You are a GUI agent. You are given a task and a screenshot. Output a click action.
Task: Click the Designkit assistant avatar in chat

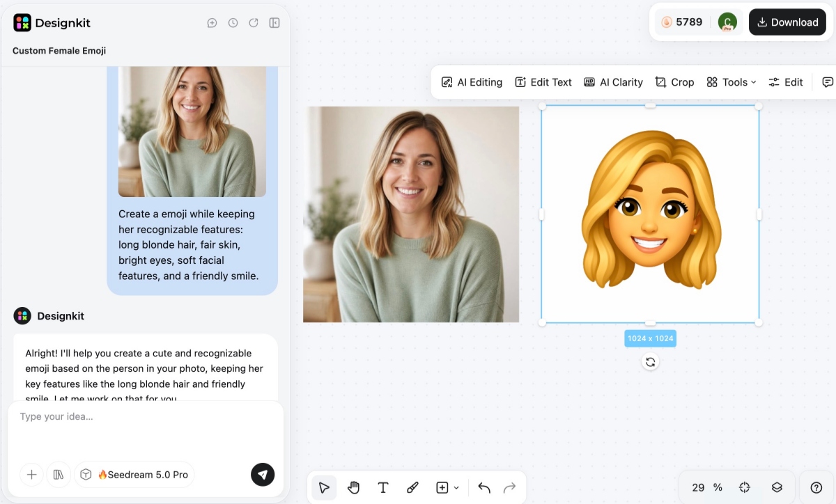coord(22,316)
